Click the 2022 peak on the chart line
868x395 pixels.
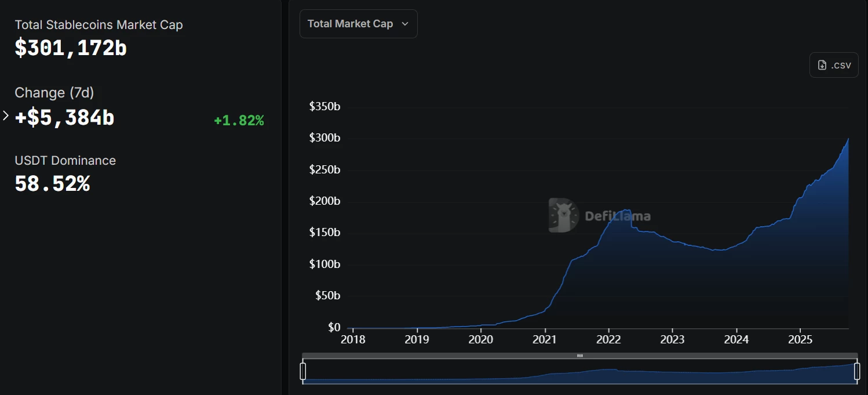[x=626, y=210]
